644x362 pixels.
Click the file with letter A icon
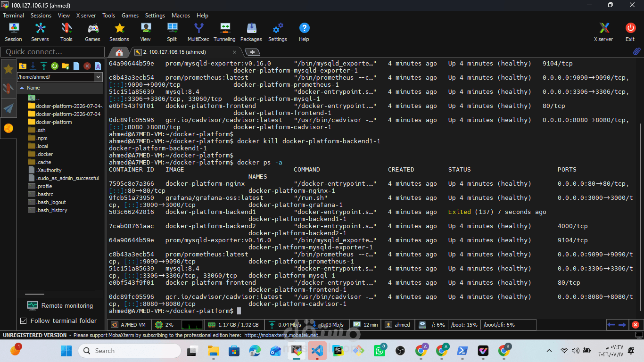(x=98, y=66)
